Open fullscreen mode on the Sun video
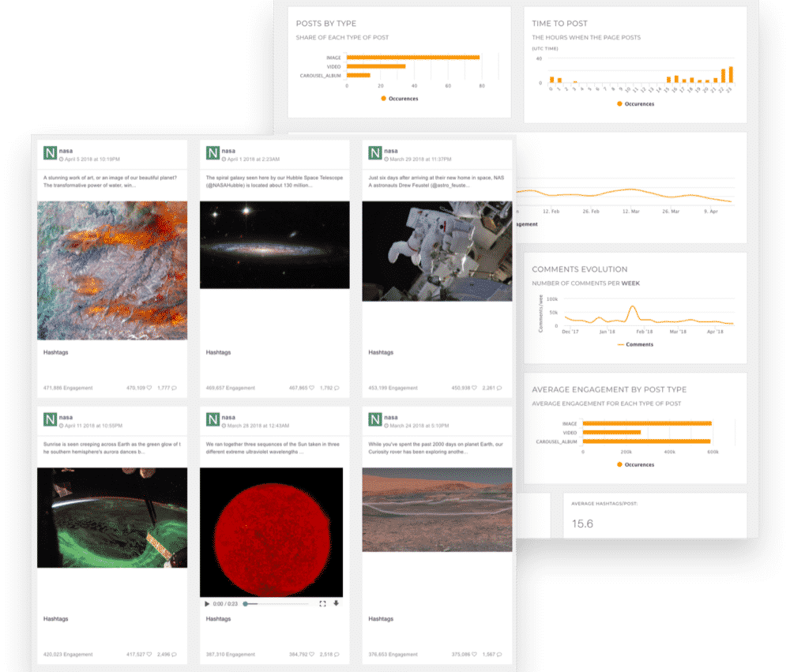The image size is (790, 672). [322, 604]
